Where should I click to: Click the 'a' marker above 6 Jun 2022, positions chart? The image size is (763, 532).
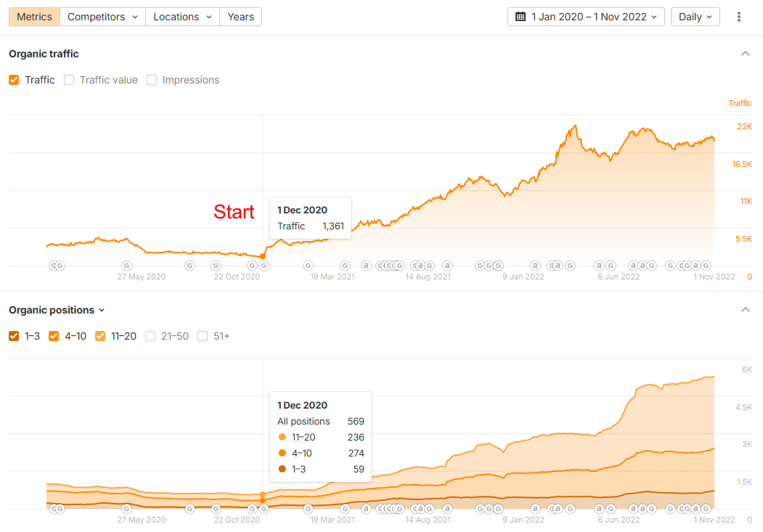click(600, 509)
